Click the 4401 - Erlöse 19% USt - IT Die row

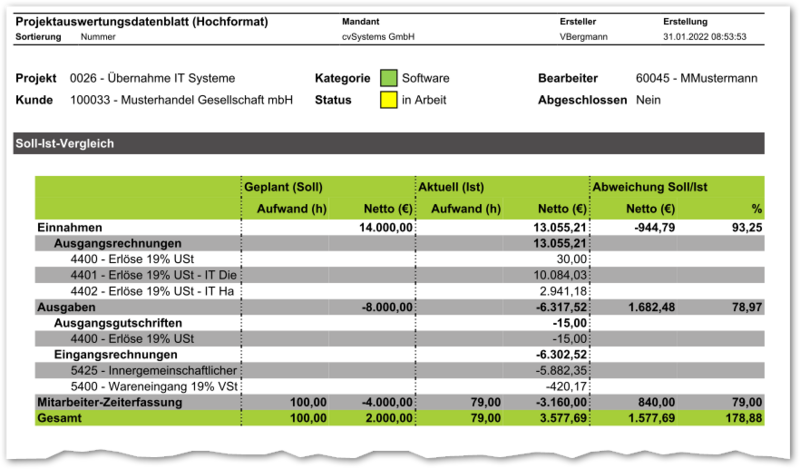click(x=399, y=275)
